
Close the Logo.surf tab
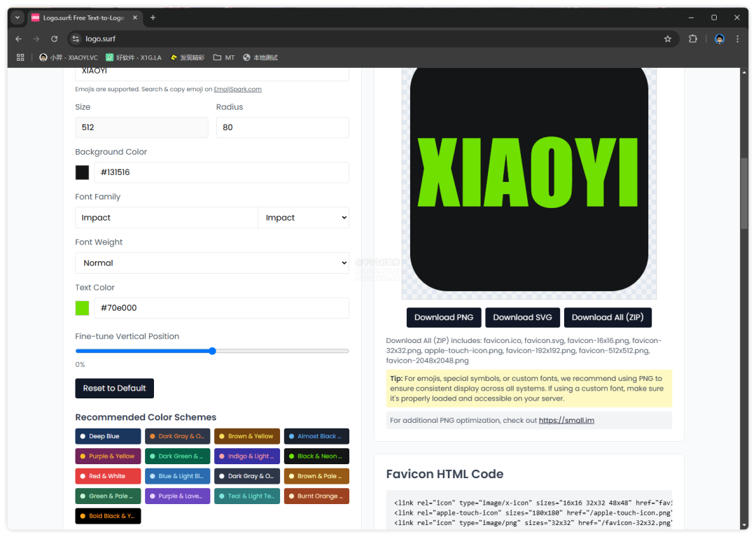tap(135, 18)
